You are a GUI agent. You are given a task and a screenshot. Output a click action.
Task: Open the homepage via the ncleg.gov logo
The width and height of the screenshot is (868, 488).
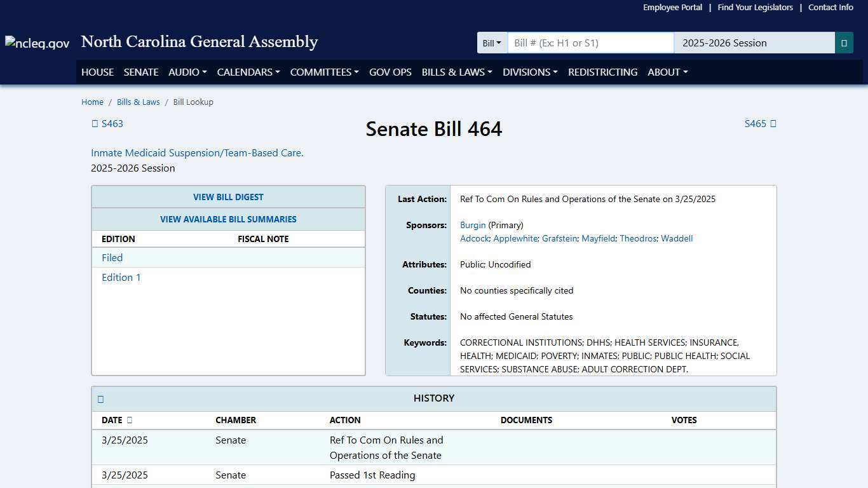coord(36,43)
